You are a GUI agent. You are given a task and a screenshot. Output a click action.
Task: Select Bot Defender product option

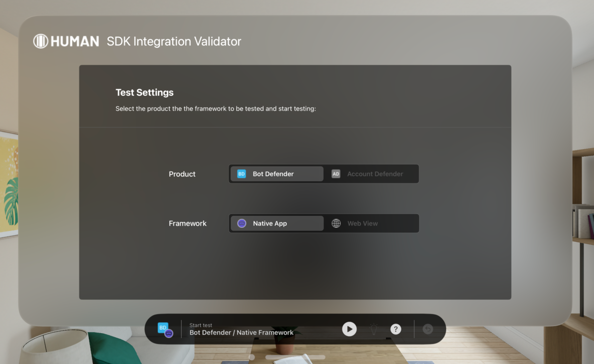[x=277, y=174]
